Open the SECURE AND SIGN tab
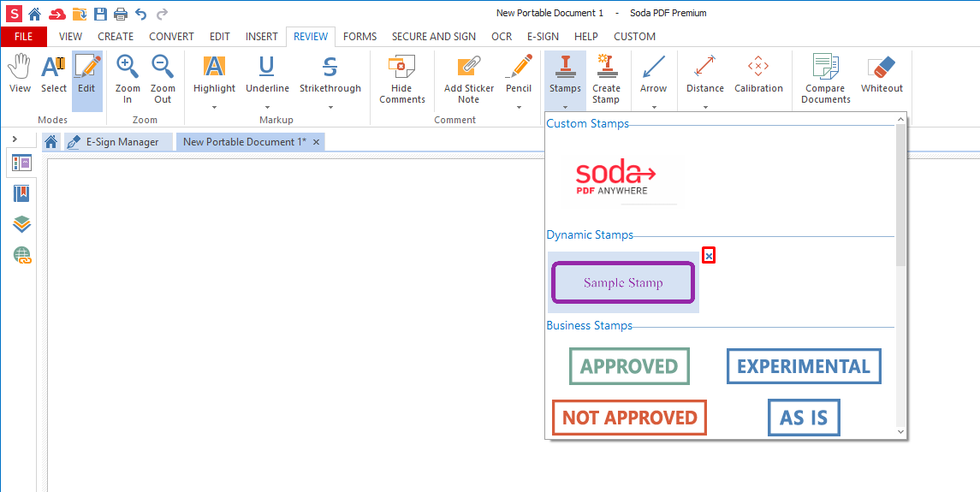980x492 pixels. coord(434,36)
